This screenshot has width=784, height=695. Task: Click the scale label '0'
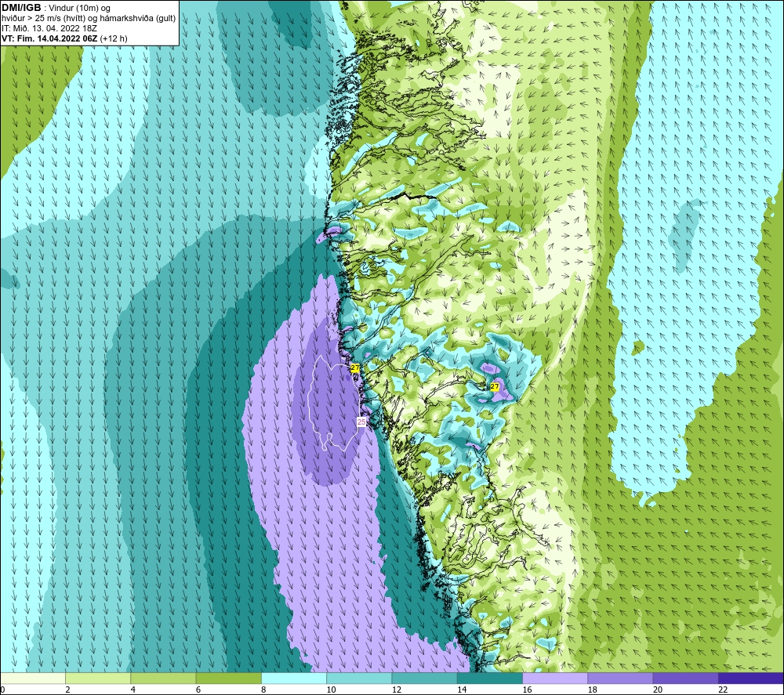click(x=3, y=690)
